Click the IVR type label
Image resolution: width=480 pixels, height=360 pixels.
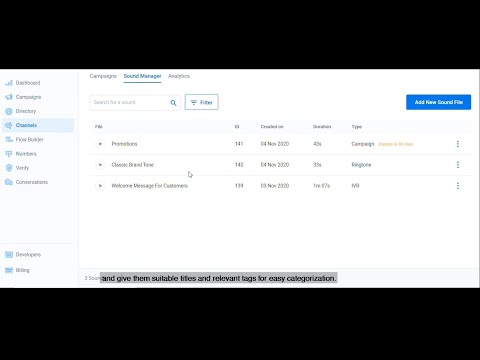[x=355, y=186]
